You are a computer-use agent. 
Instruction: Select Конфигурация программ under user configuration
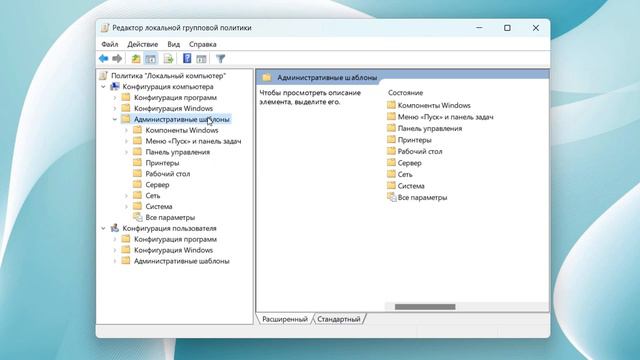(x=175, y=239)
